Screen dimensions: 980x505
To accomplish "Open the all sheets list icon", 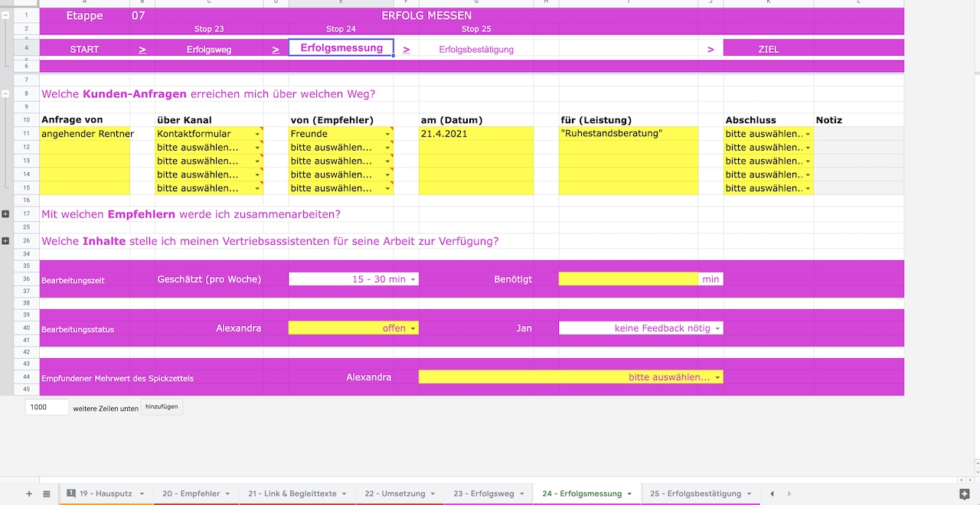I will 47,494.
